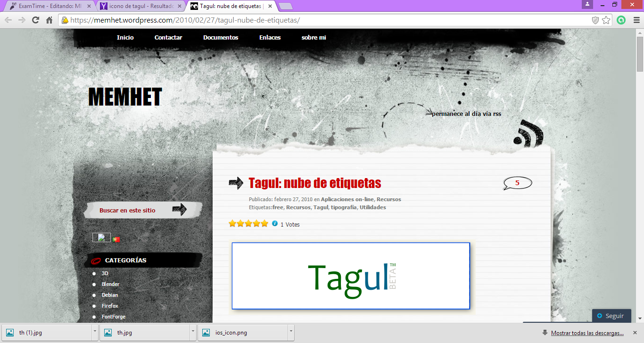The width and height of the screenshot is (644, 343).
Task: Click the tipografía tag link
Action: [344, 207]
